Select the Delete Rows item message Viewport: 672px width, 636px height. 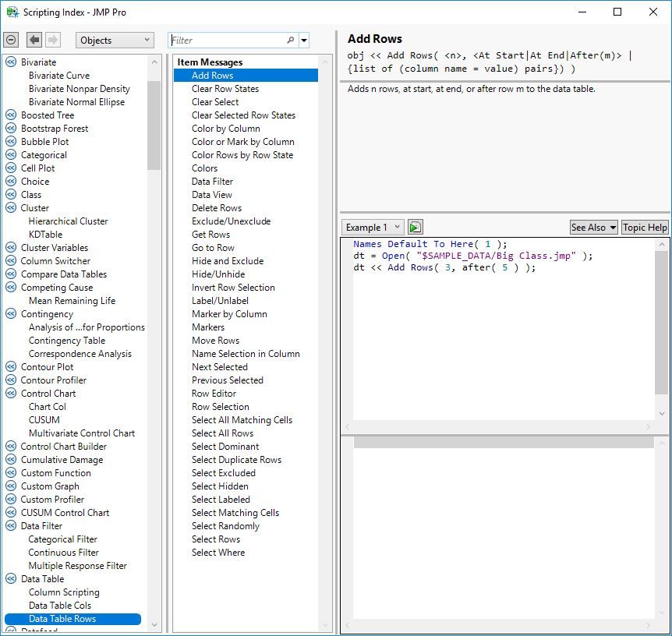click(217, 208)
